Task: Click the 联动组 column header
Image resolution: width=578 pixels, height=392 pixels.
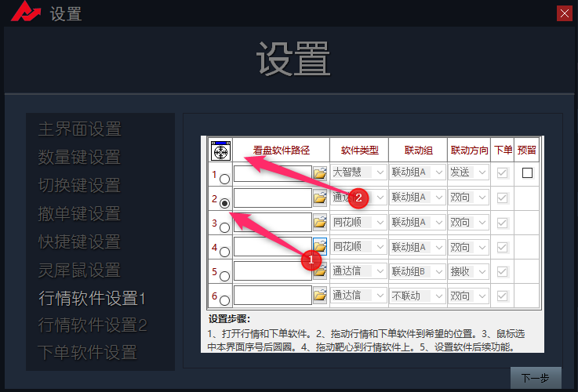Action: 418,151
